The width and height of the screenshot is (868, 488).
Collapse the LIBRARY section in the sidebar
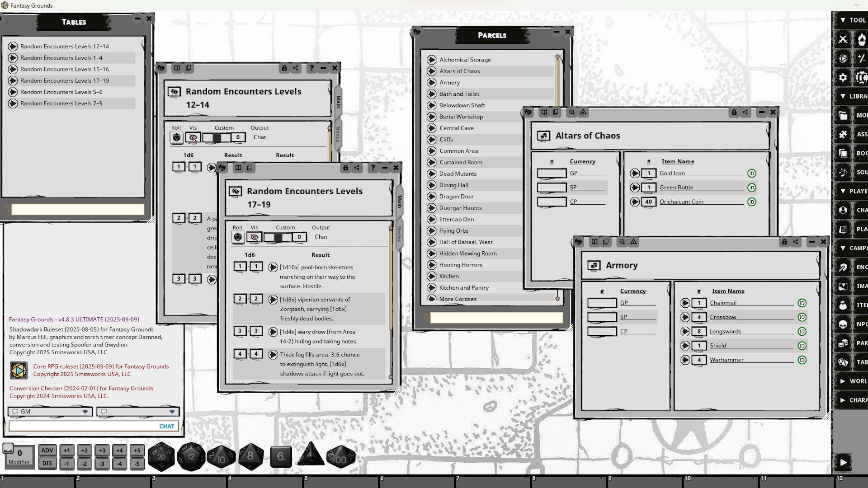coord(844,96)
